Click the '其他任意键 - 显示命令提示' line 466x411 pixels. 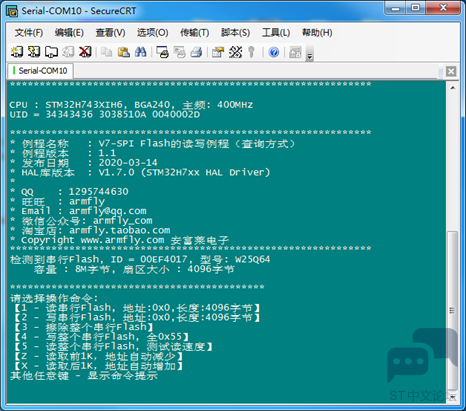(x=84, y=376)
